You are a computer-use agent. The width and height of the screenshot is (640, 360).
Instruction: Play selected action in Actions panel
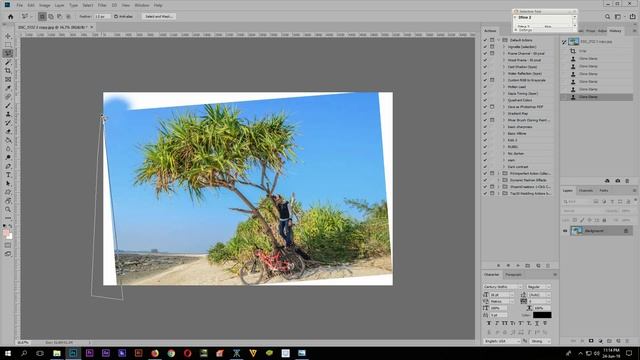click(x=518, y=266)
